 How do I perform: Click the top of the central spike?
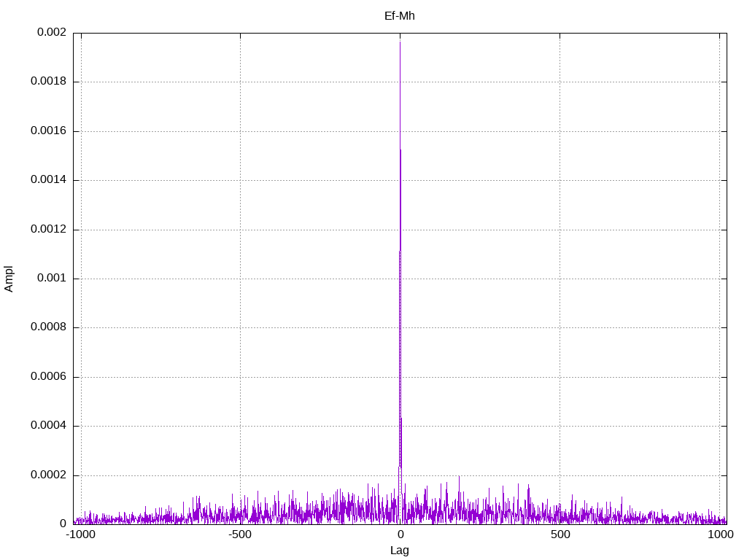click(x=400, y=43)
